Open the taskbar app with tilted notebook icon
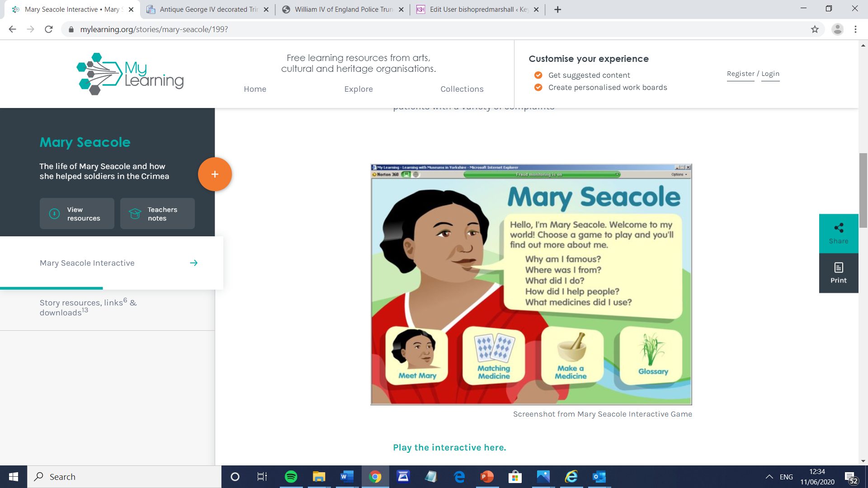 pyautogui.click(x=431, y=477)
